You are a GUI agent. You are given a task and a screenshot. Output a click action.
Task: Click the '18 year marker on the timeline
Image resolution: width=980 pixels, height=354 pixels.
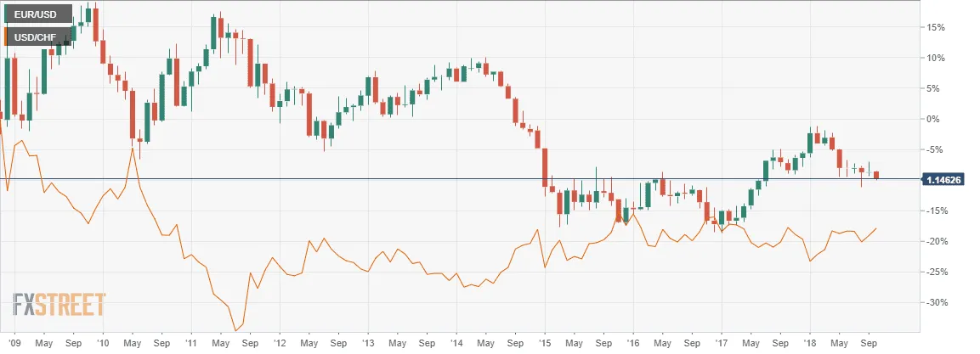click(810, 344)
